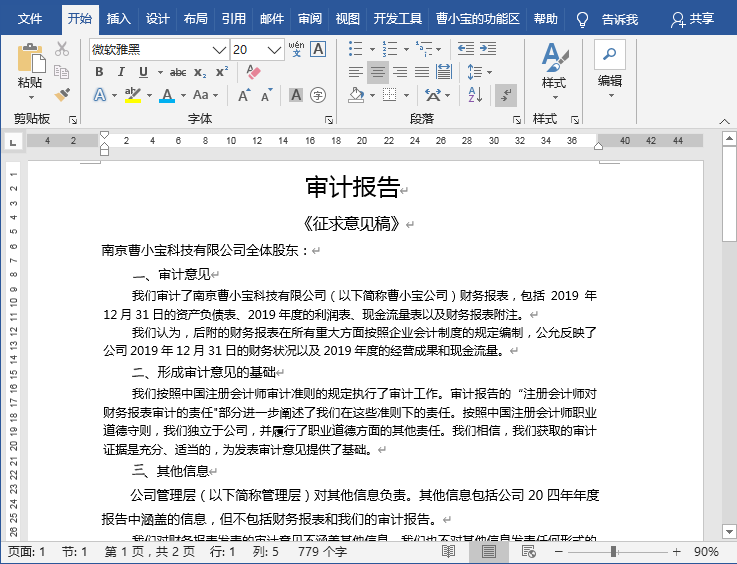This screenshot has width=737, height=564.
Task: Expand the font size dropdown
Action: click(275, 49)
